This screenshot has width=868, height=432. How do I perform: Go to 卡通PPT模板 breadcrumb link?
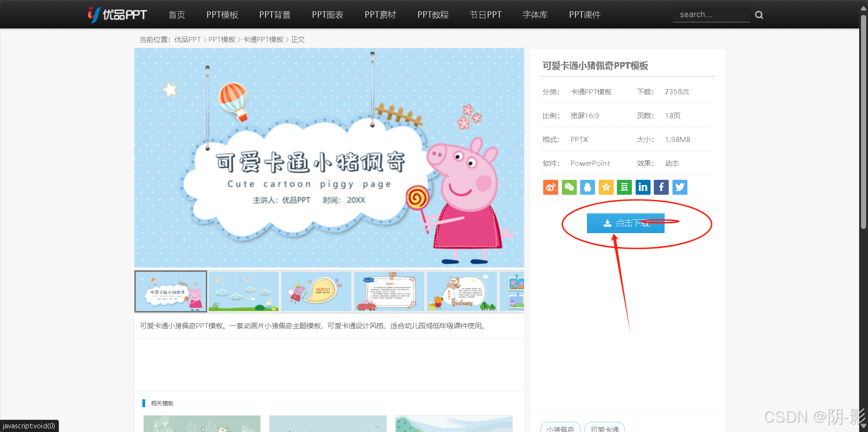263,40
